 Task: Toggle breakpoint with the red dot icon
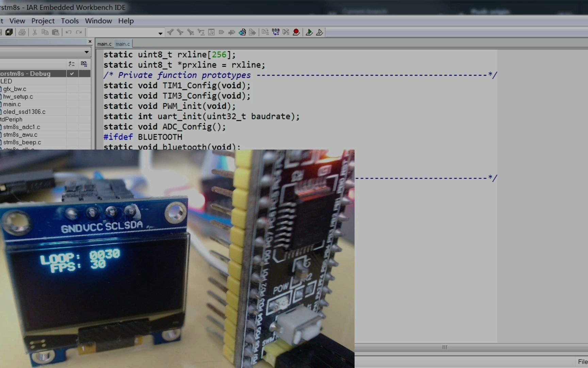[x=296, y=32]
